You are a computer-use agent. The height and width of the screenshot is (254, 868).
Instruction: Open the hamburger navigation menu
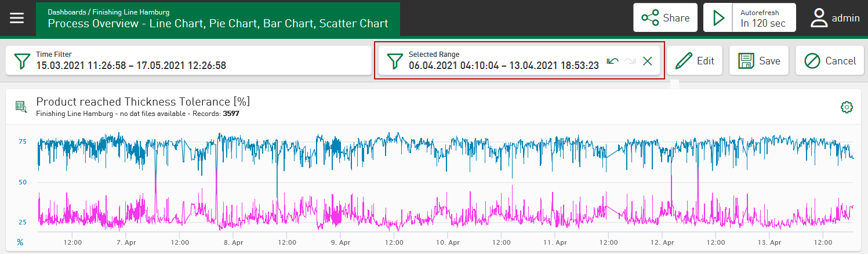point(17,18)
